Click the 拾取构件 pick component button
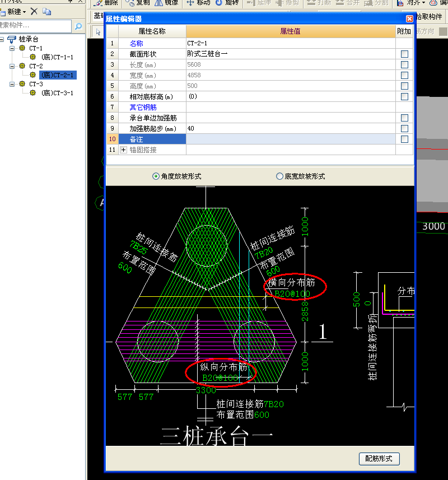448x480 pixels. click(x=430, y=17)
